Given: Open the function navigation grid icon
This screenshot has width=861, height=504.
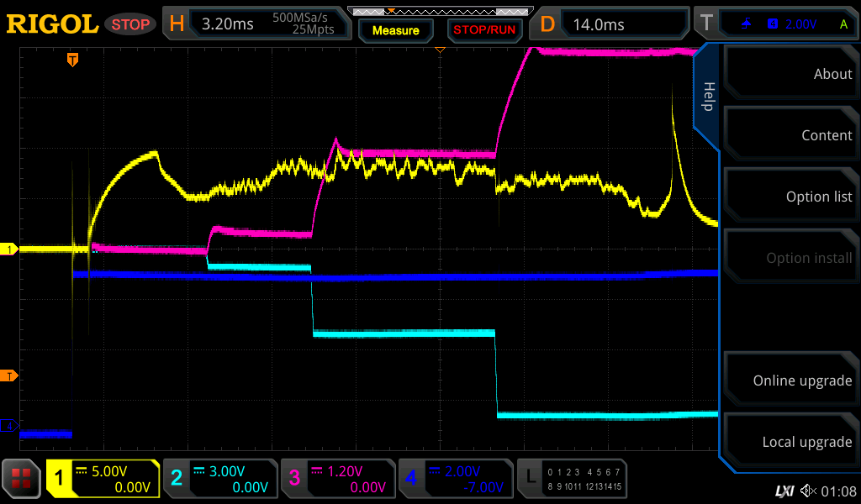Looking at the screenshot, I should pyautogui.click(x=22, y=479).
